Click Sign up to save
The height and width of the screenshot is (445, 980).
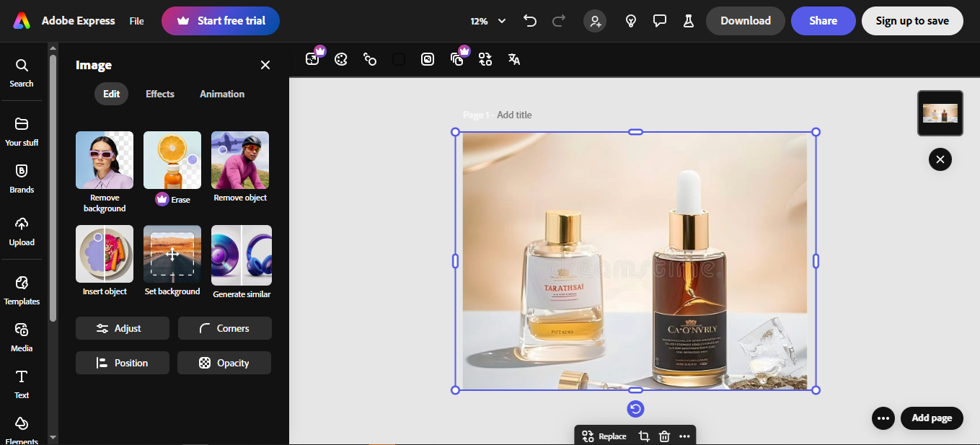[x=912, y=21]
